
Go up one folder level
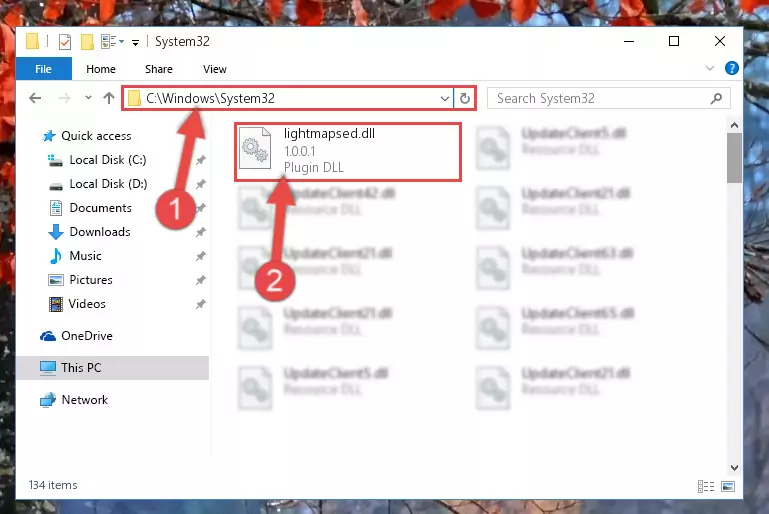tap(109, 98)
